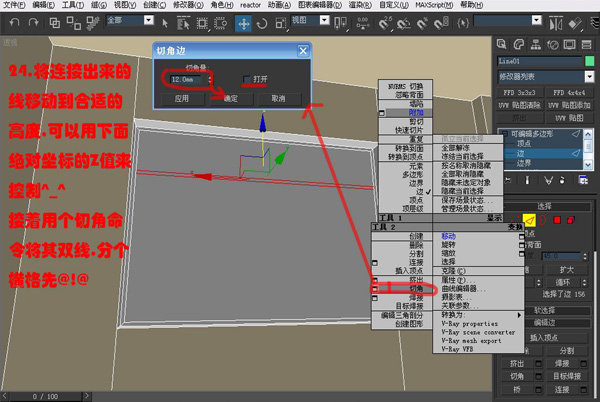Click the Mirror tool icon
Viewport: 600px width, 402px height.
coord(556,24)
